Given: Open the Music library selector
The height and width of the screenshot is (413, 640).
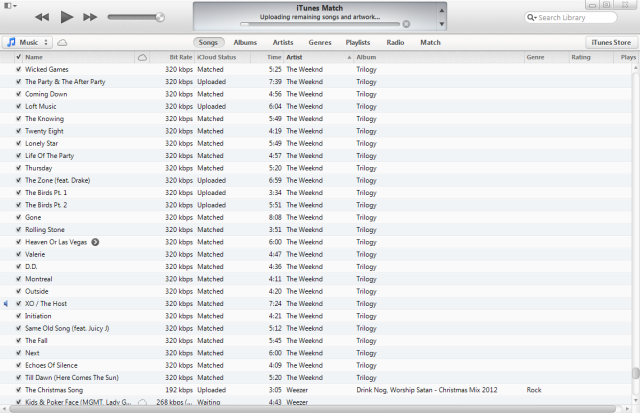Looking at the screenshot, I should coord(27,42).
